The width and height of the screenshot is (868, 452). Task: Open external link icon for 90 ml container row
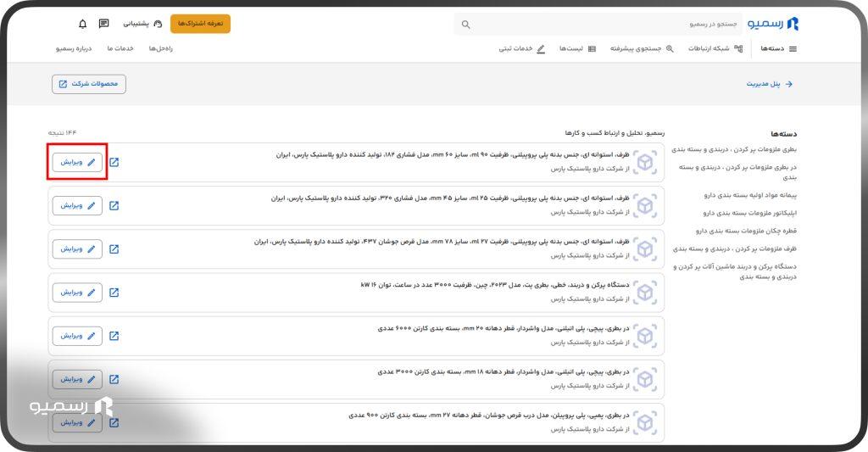point(114,162)
